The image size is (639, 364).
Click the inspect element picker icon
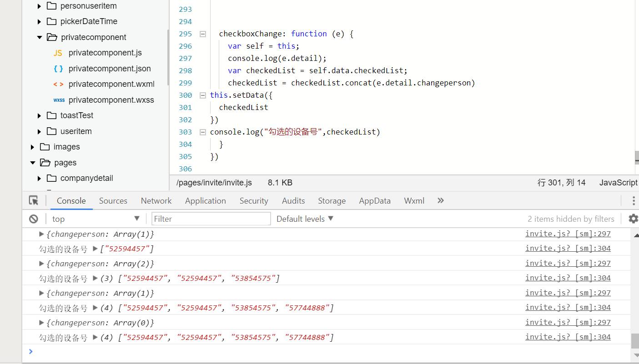coord(34,200)
